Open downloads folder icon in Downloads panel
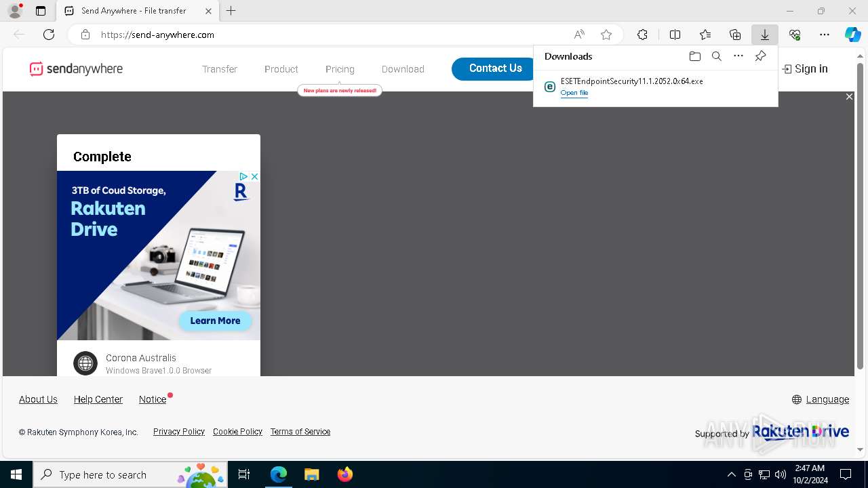Screen dimensions: 868x488 tap(694, 56)
